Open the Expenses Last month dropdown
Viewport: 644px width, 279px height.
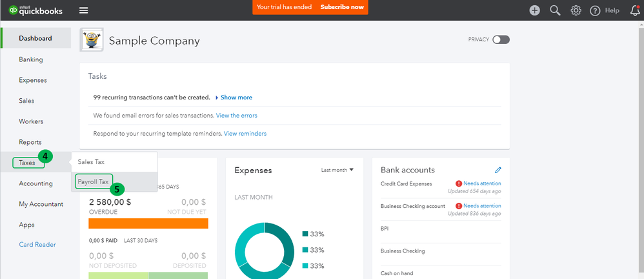tap(337, 170)
